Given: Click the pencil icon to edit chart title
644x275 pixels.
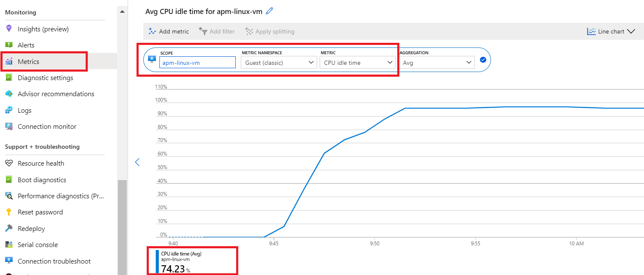Looking at the screenshot, I should [269, 11].
